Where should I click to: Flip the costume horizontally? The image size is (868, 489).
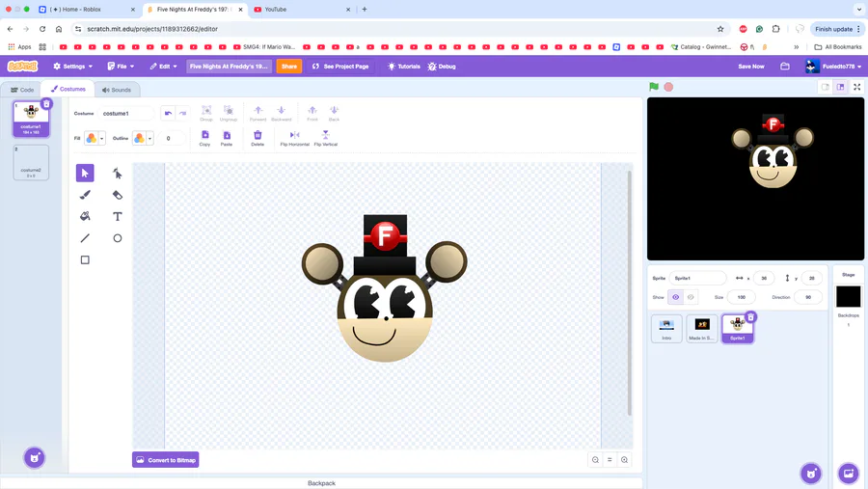(294, 138)
